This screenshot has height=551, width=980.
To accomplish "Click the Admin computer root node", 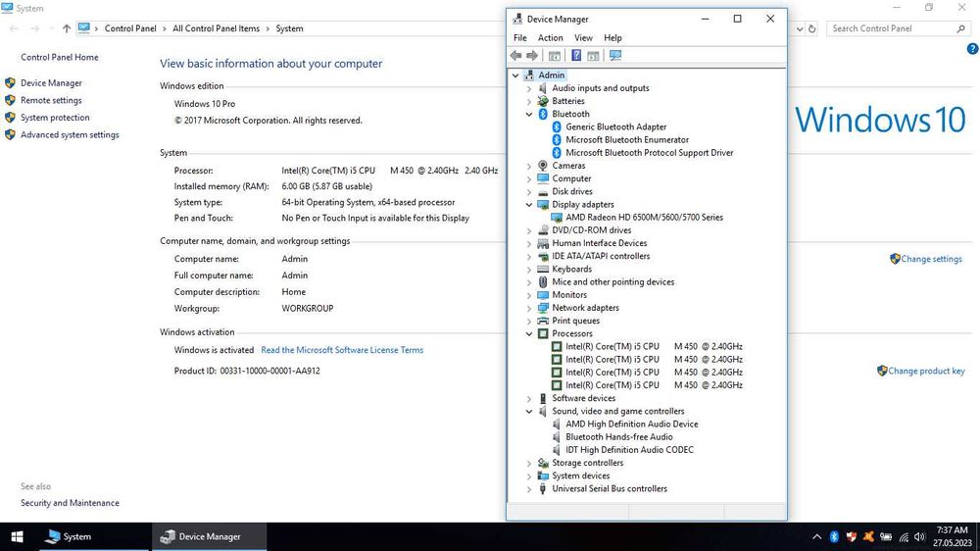I will pyautogui.click(x=551, y=75).
